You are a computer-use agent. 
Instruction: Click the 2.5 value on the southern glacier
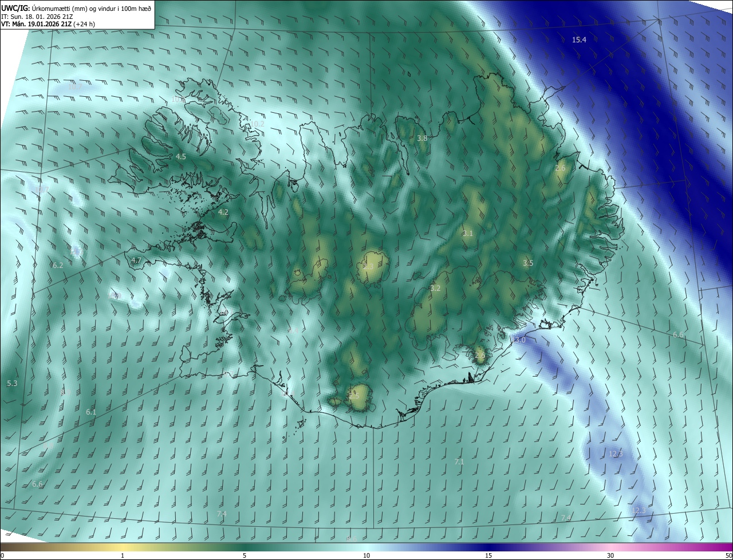pos(354,396)
